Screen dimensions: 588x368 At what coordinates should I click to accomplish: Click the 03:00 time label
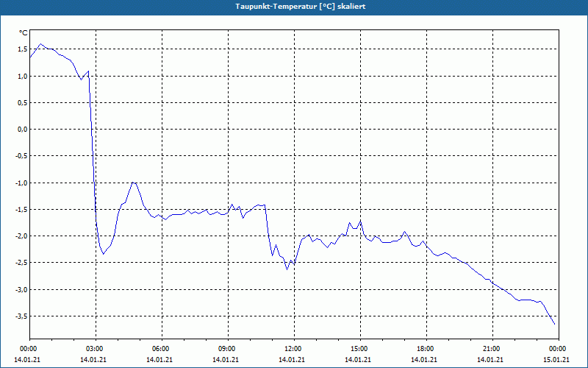[x=96, y=349]
